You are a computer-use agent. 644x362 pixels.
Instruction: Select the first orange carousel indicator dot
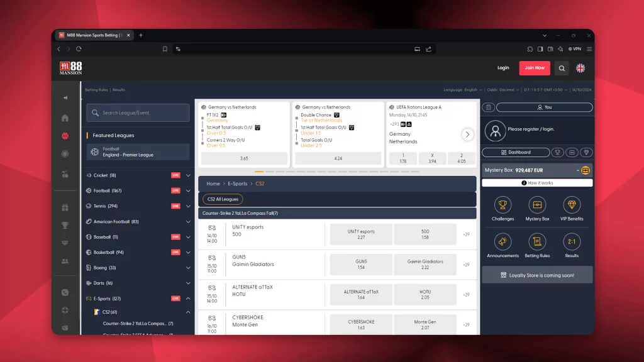(258, 172)
